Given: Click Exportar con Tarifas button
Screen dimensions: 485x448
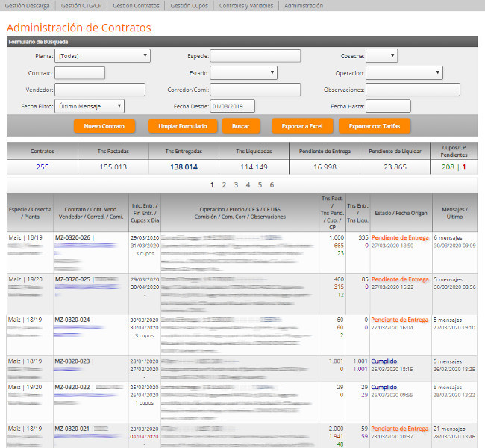Looking at the screenshot, I should click(x=375, y=126).
